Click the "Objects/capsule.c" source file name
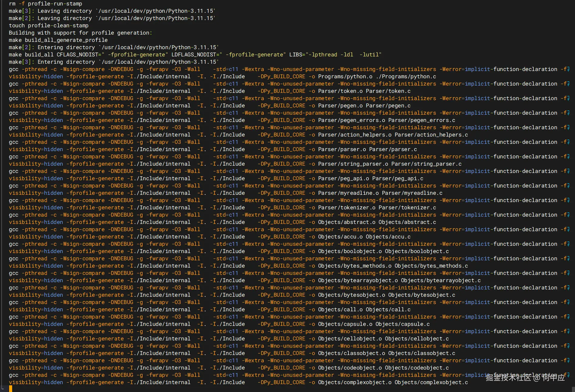This screenshot has width=575, height=392. pos(403,324)
